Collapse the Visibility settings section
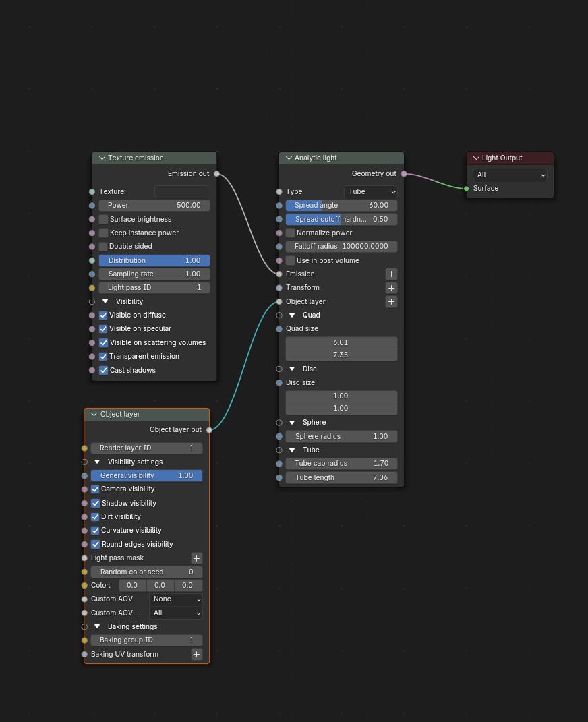This screenshot has height=722, width=588. [x=97, y=462]
